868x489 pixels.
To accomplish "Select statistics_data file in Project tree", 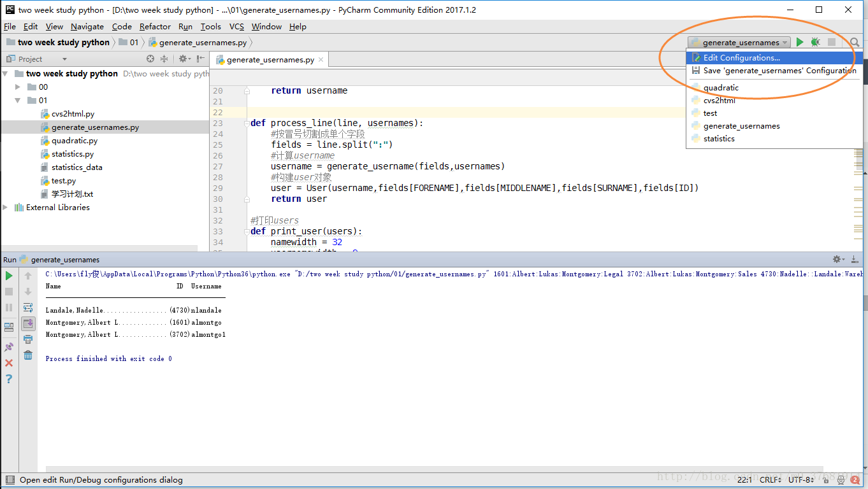I will [x=71, y=167].
